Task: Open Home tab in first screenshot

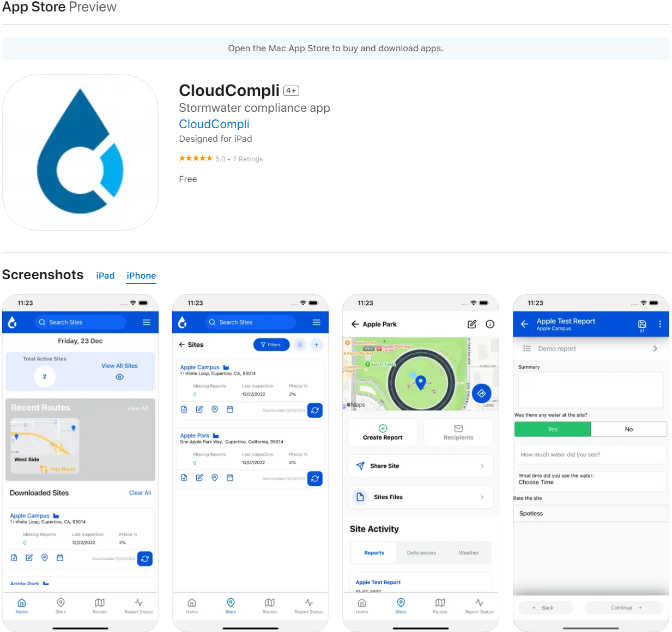Action: coord(22,605)
